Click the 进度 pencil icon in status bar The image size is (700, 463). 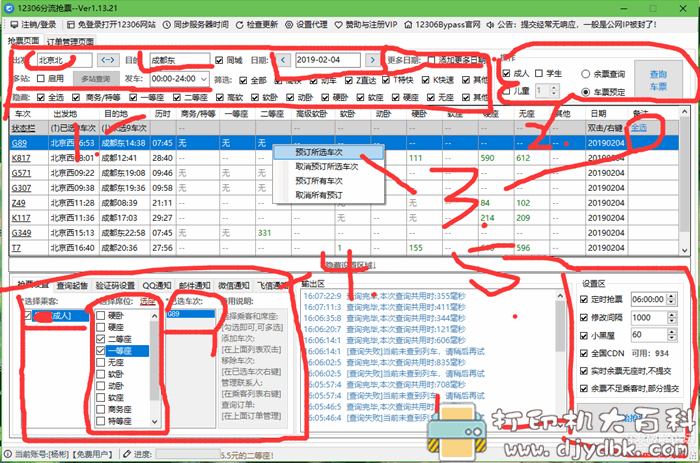coord(127,454)
